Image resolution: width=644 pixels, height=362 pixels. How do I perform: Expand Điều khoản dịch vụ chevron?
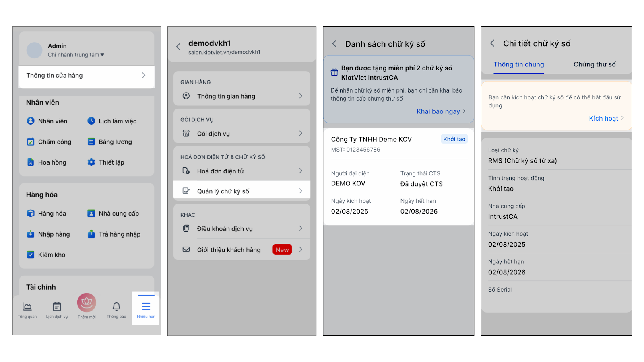pyautogui.click(x=301, y=228)
